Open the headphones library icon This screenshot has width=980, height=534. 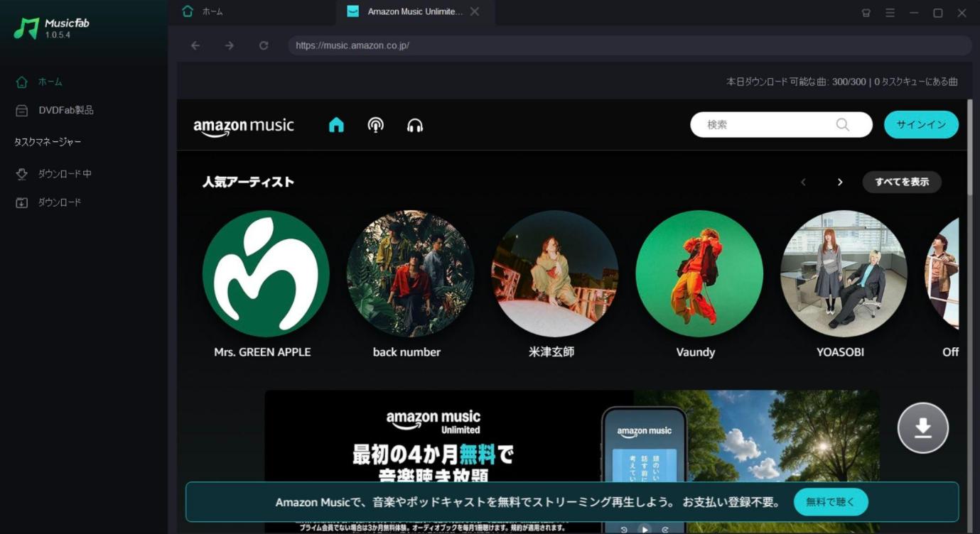pyautogui.click(x=415, y=125)
